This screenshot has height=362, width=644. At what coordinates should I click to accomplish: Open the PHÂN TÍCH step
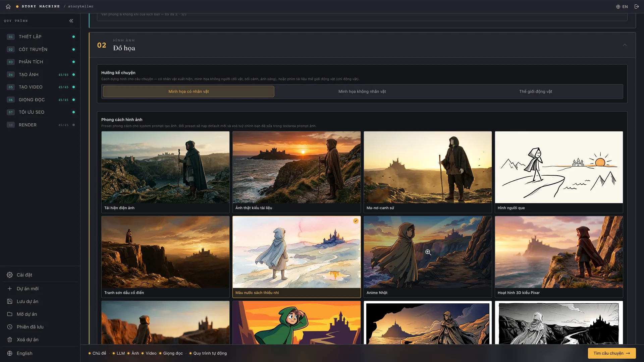[40, 62]
